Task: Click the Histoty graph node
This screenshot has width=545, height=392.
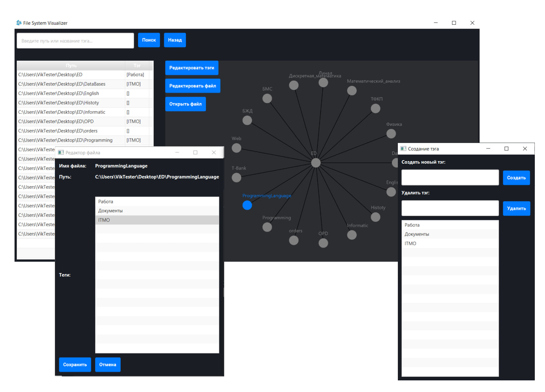Action: [x=375, y=217]
